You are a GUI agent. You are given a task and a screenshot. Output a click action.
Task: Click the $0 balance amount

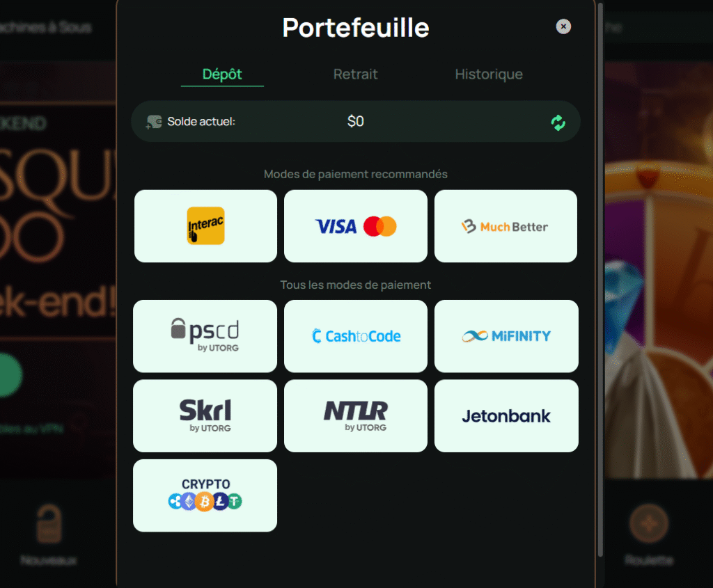(x=356, y=121)
